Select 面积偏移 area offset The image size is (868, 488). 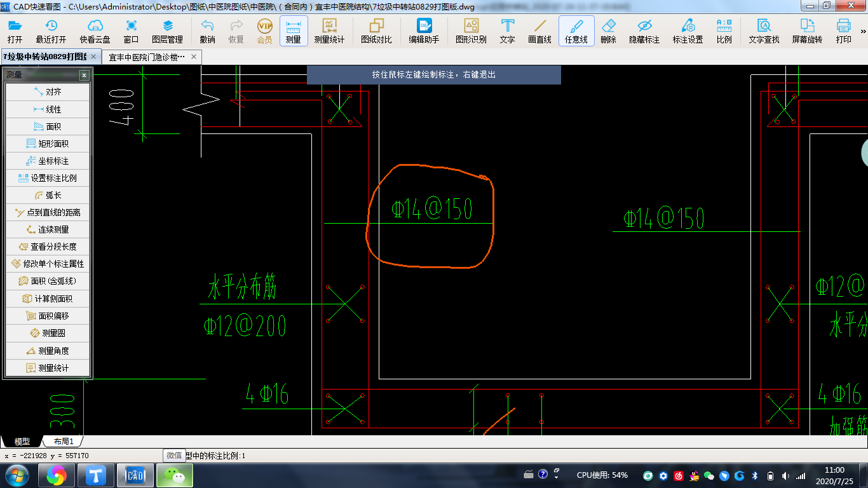coord(48,316)
